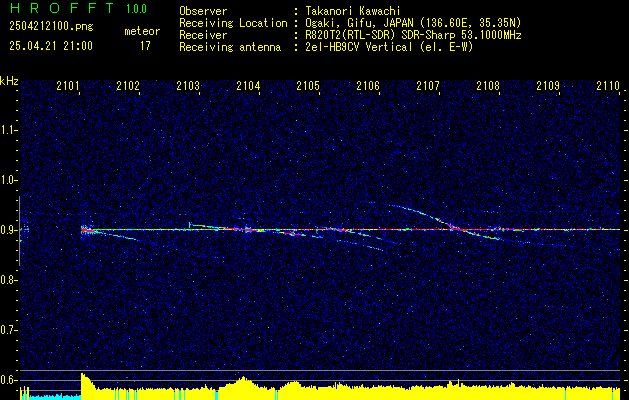Click the observer name Takanori Kawachi
The height and width of the screenshot is (400, 629).
[351, 11]
